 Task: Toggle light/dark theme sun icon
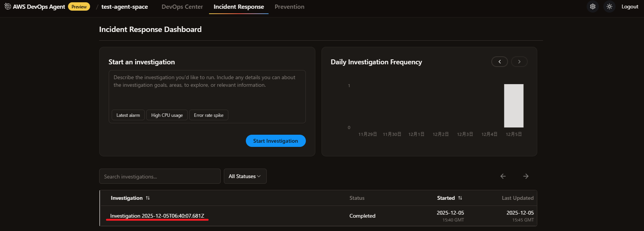[609, 6]
